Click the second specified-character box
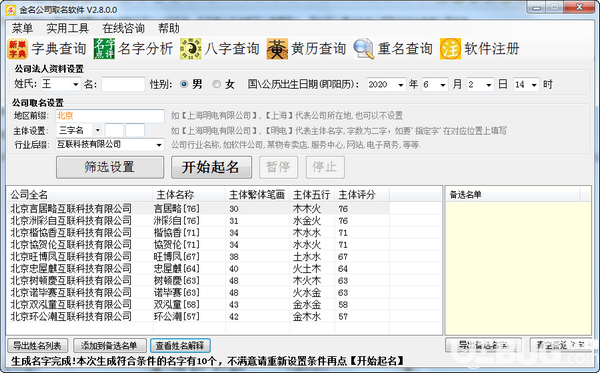 tap(135, 130)
